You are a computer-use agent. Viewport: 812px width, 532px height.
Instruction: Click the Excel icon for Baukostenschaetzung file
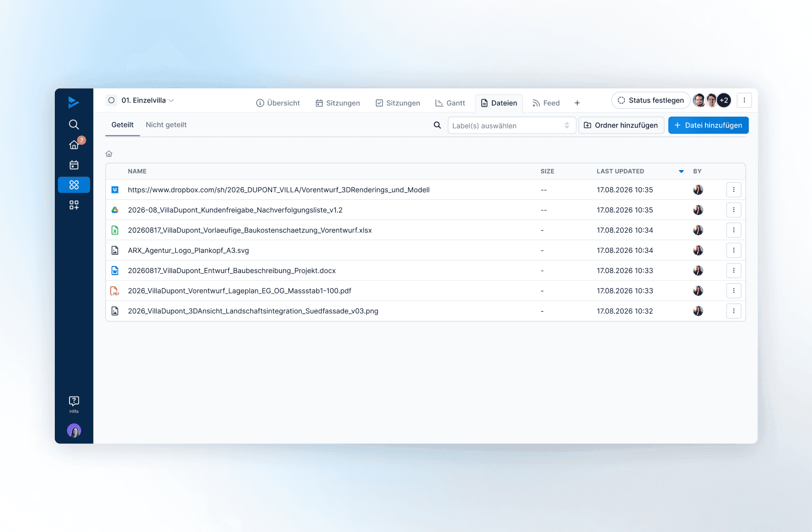pyautogui.click(x=115, y=230)
